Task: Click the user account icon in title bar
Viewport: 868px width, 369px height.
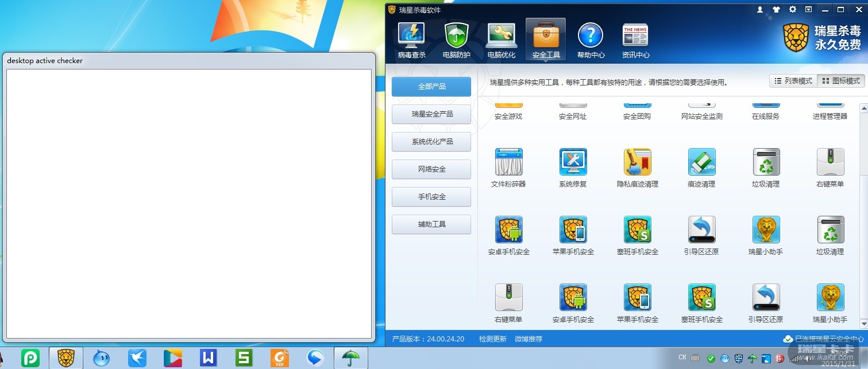Action: click(760, 10)
